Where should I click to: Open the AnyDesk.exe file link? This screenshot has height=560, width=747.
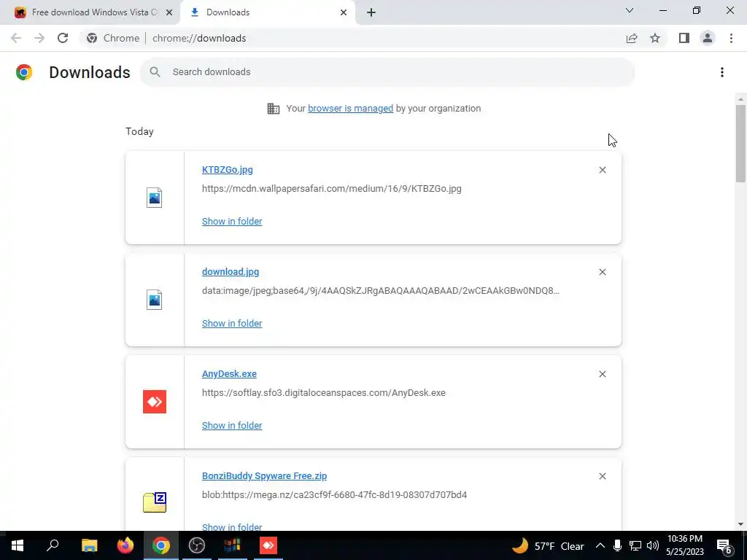[229, 374]
